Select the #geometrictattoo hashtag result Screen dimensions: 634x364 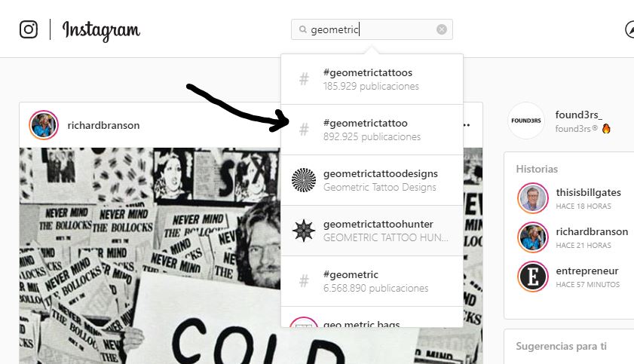tap(372, 130)
